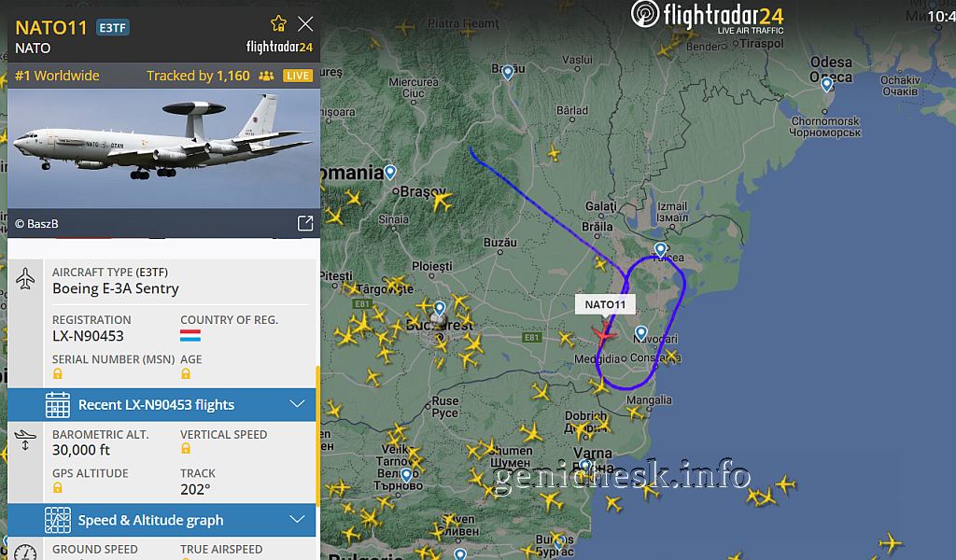Click the locked GPS Altitude padlock icon

(x=57, y=487)
